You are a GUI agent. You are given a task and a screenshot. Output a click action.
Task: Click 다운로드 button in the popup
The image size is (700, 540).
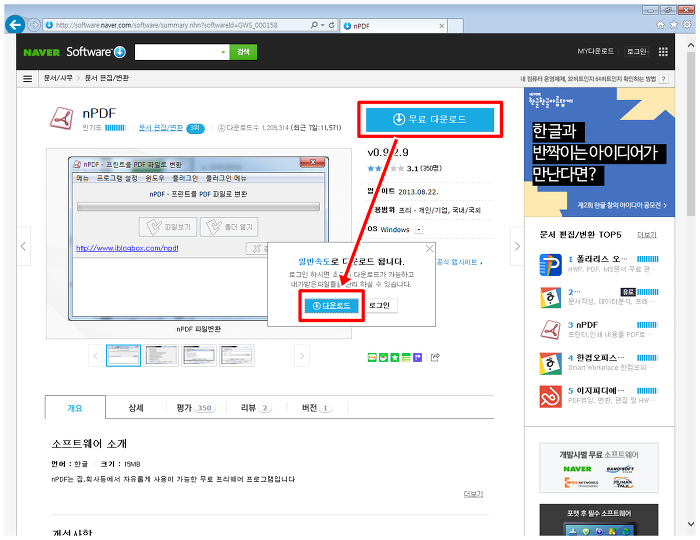pos(332,306)
